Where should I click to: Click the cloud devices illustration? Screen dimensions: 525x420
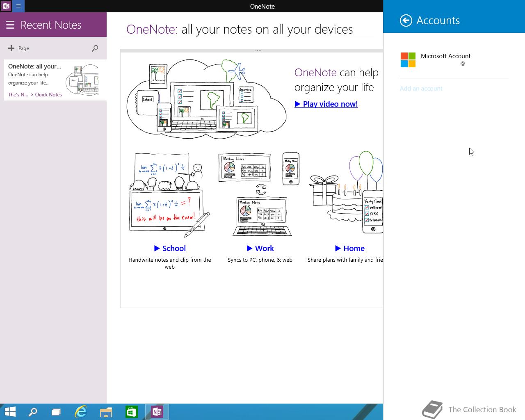(207, 98)
